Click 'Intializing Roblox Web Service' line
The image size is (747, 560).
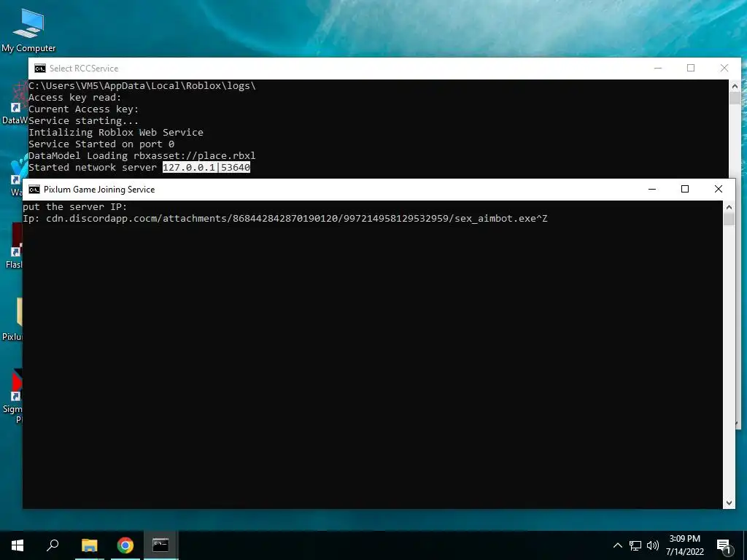click(x=116, y=133)
